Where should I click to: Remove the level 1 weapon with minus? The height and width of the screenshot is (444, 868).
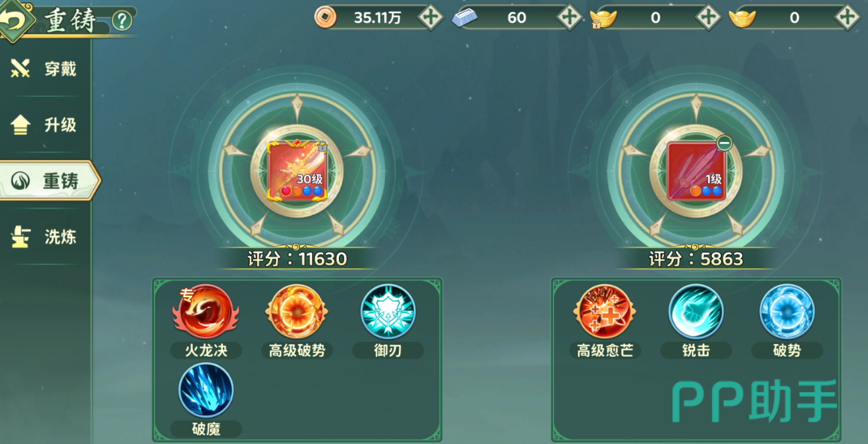(724, 143)
